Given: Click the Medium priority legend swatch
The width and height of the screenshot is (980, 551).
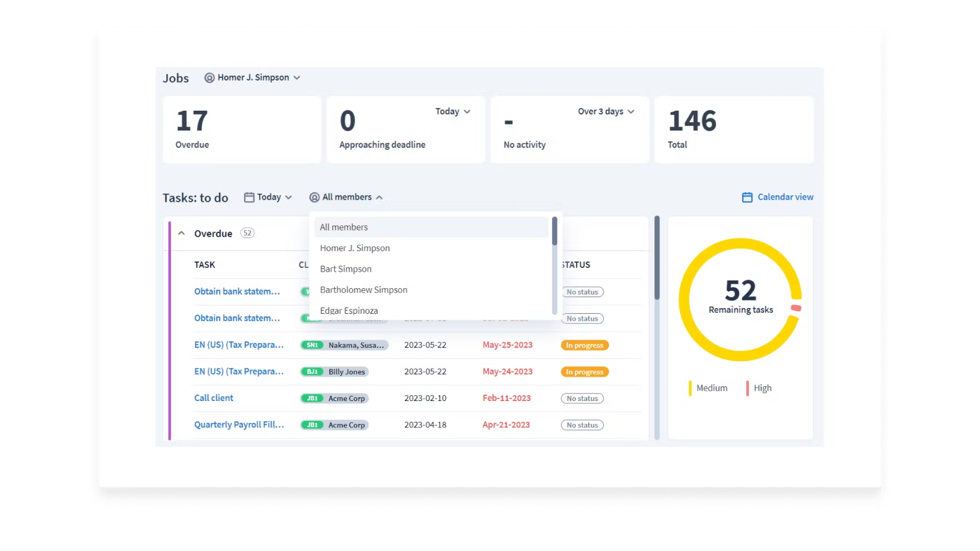Looking at the screenshot, I should [x=690, y=388].
